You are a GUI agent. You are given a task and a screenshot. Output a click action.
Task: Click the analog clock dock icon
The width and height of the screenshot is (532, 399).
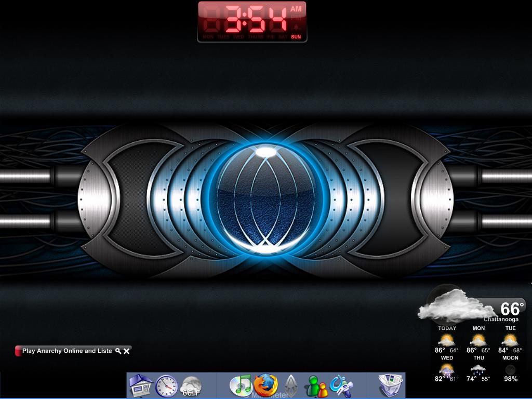(x=167, y=385)
